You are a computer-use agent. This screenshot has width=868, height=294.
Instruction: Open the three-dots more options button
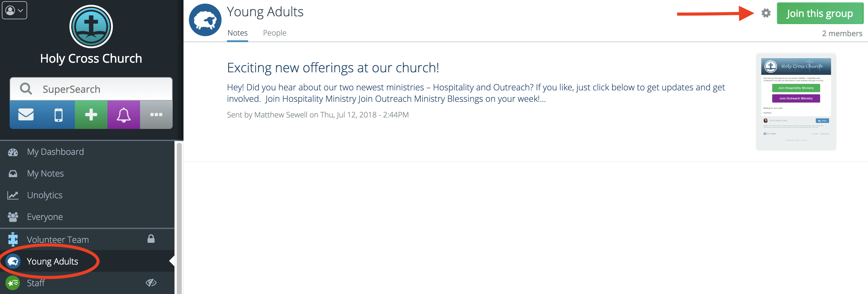coord(156,115)
